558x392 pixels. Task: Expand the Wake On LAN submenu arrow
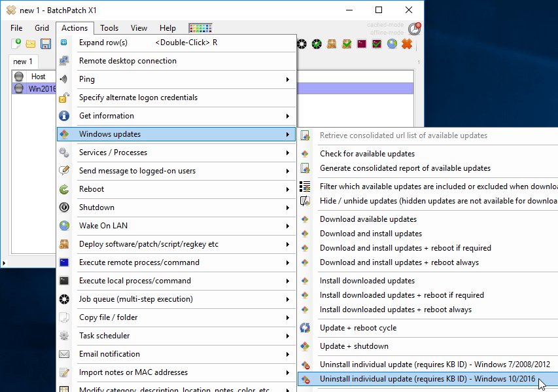tap(288, 226)
